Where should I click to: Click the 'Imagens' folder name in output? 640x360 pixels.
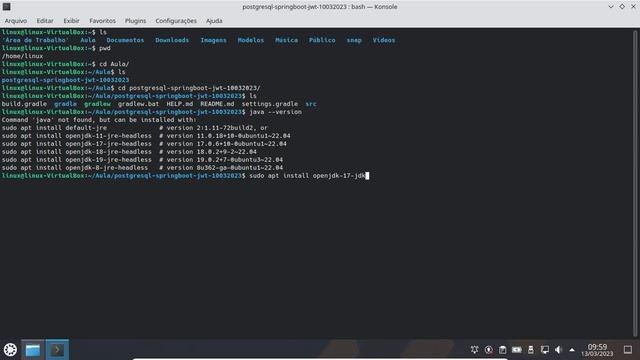coord(213,40)
